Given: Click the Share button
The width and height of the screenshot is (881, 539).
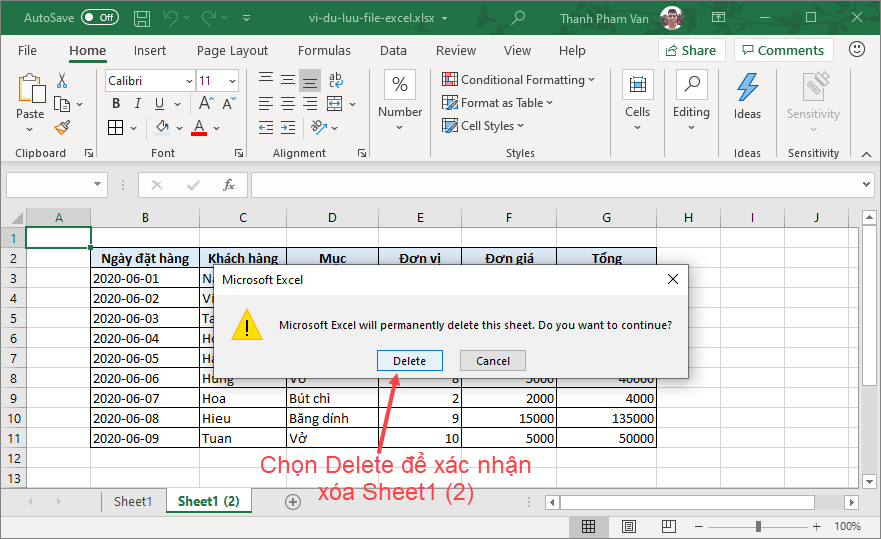Looking at the screenshot, I should click(x=692, y=51).
